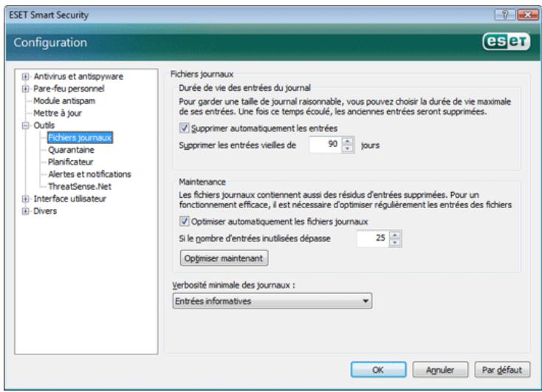Viewport: 542px width, 392px height.
Task: Expand the Antivirus et antispyware node
Action: (25, 76)
